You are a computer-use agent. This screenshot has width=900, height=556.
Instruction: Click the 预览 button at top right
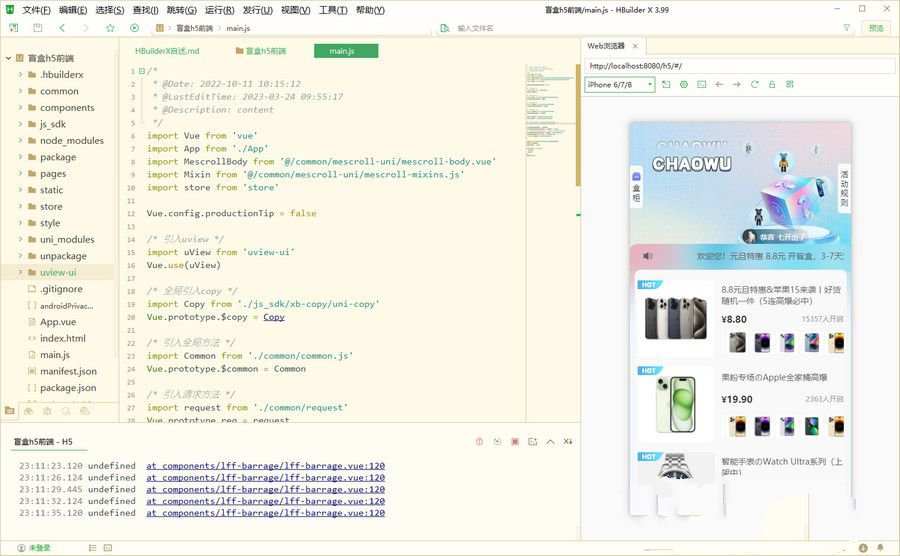[876, 28]
